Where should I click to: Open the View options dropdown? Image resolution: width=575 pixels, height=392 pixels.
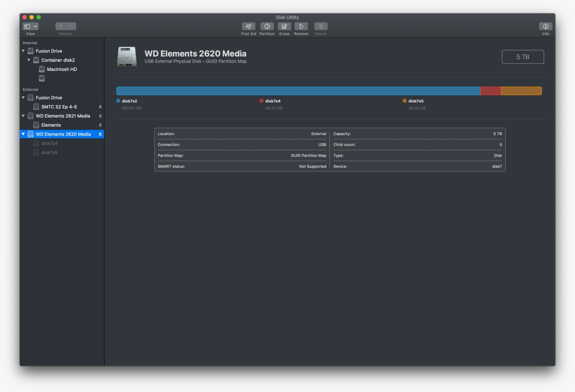coord(35,26)
